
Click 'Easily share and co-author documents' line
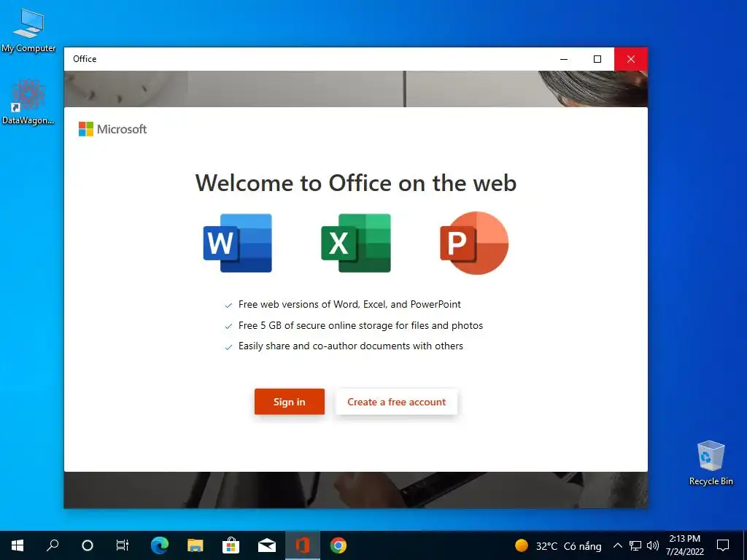tap(351, 346)
